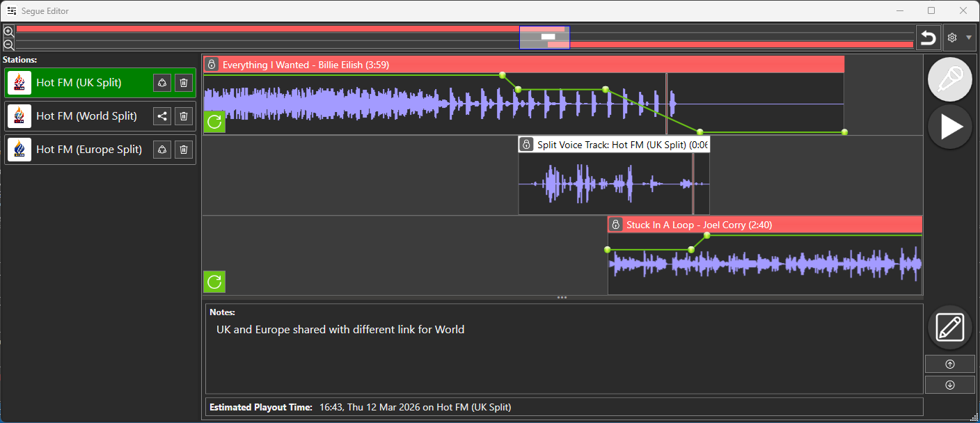The height and width of the screenshot is (423, 980).
Task: Toggle the lock on Stuck In A Loop track
Action: [x=615, y=224]
